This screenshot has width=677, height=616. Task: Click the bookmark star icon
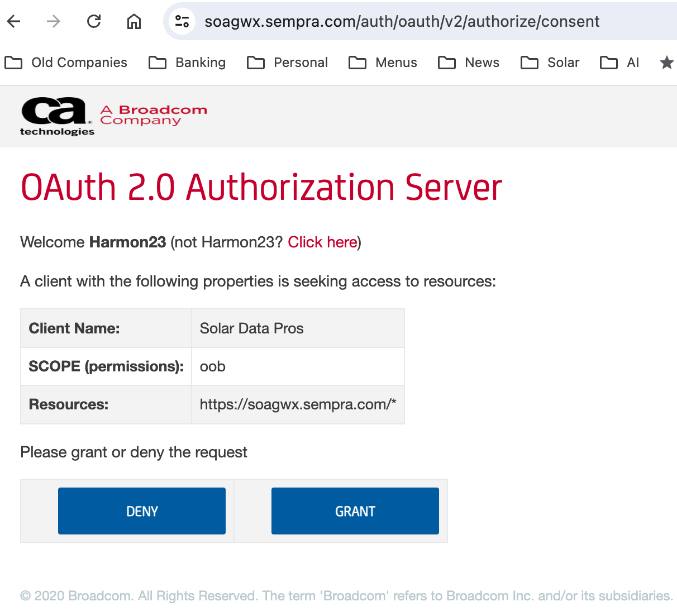pyautogui.click(x=666, y=63)
